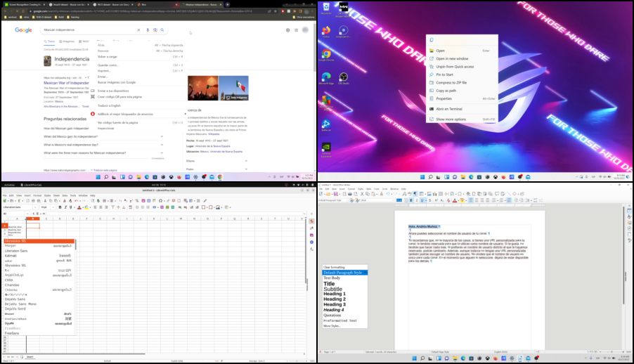Click the Calc background color highlight icon
The height and width of the screenshot is (364, 634).
(86, 207)
